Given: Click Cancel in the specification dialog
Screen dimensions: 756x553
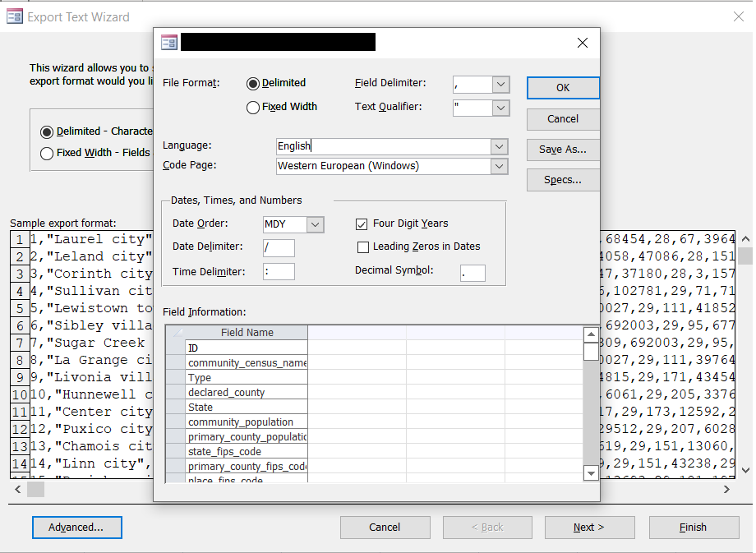Looking at the screenshot, I should click(563, 119).
